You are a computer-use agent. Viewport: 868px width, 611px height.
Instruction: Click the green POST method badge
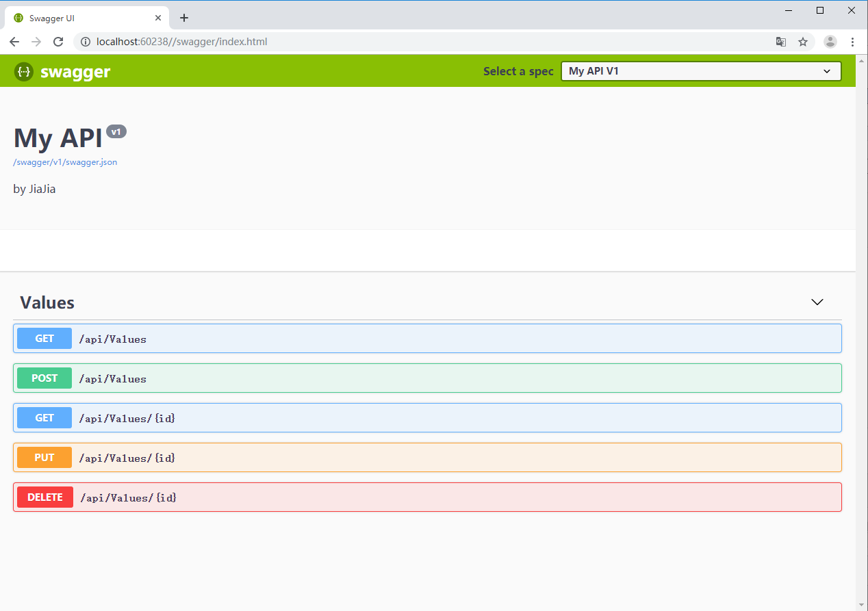point(44,378)
